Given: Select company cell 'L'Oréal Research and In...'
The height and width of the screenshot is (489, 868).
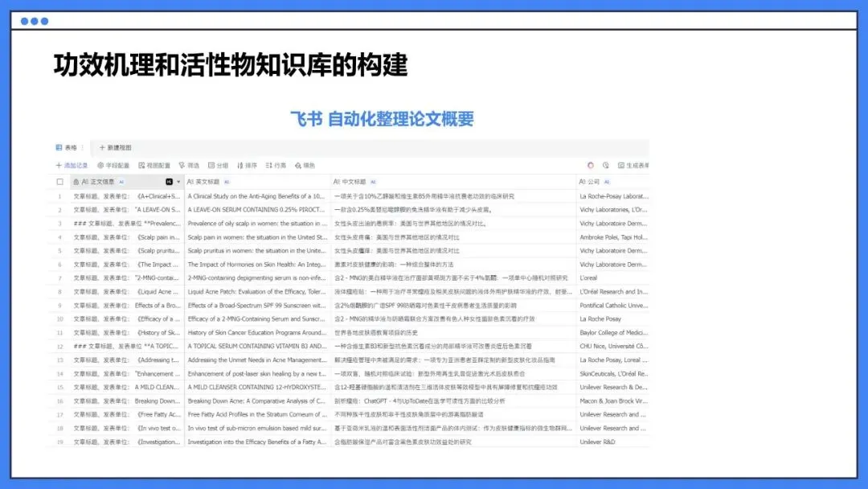Looking at the screenshot, I should coord(612,292).
